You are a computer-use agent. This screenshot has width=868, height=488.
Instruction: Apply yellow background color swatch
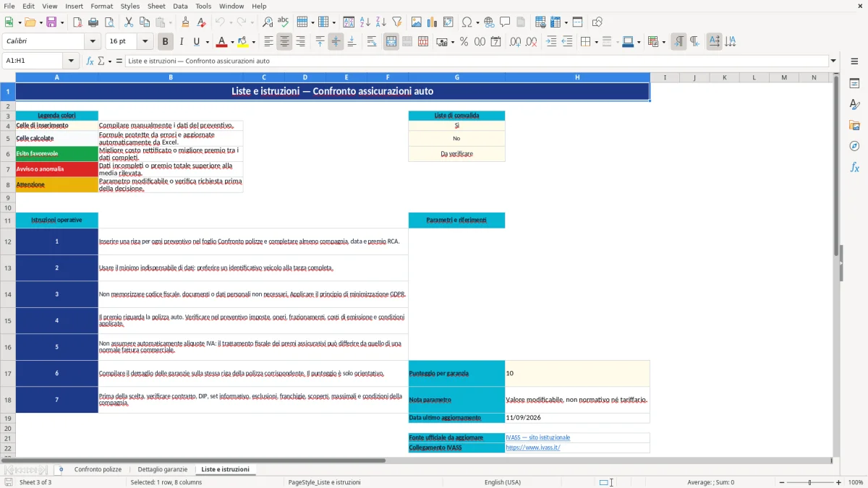coord(243,42)
